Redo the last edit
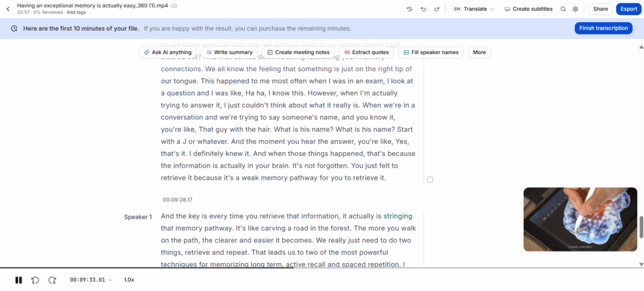 436,9
